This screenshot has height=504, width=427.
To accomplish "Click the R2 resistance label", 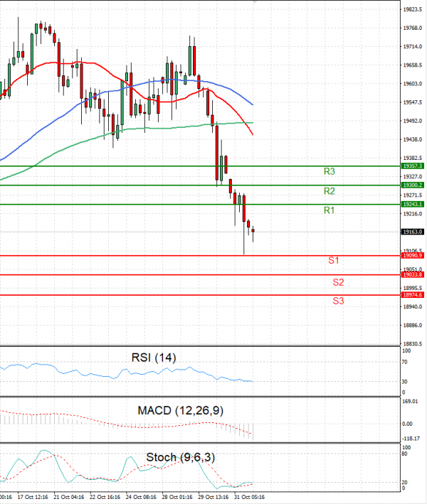I will [x=330, y=191].
